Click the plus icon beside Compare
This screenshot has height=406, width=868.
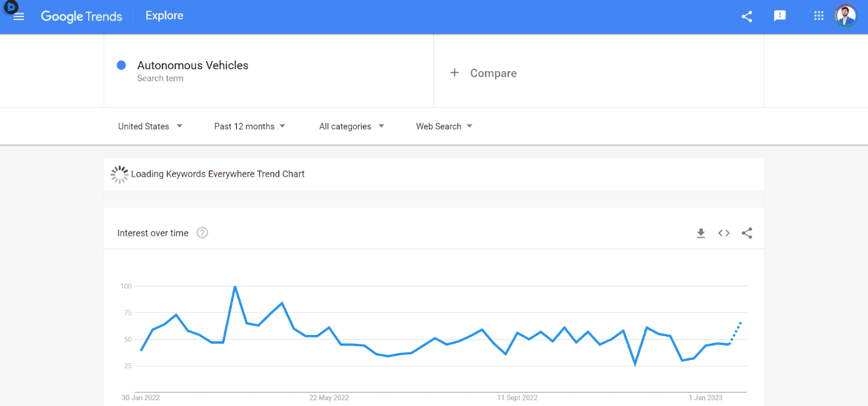[455, 73]
